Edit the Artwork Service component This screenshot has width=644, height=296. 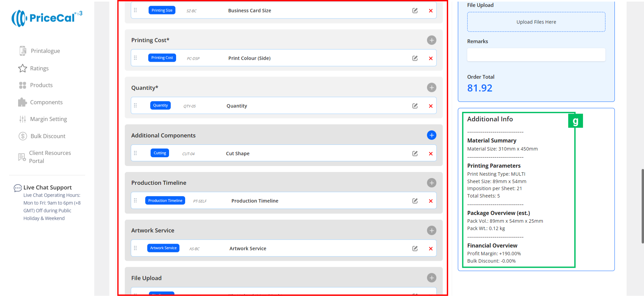click(x=415, y=249)
